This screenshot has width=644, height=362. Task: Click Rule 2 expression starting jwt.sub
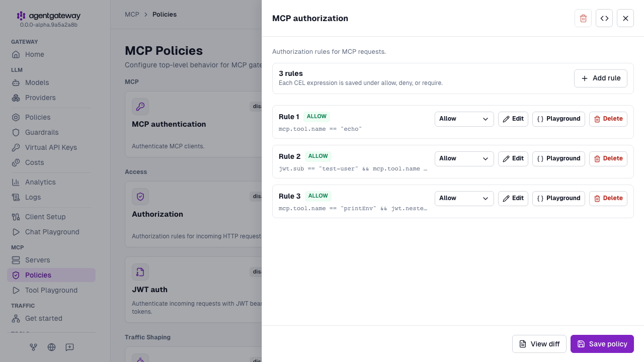(x=353, y=168)
